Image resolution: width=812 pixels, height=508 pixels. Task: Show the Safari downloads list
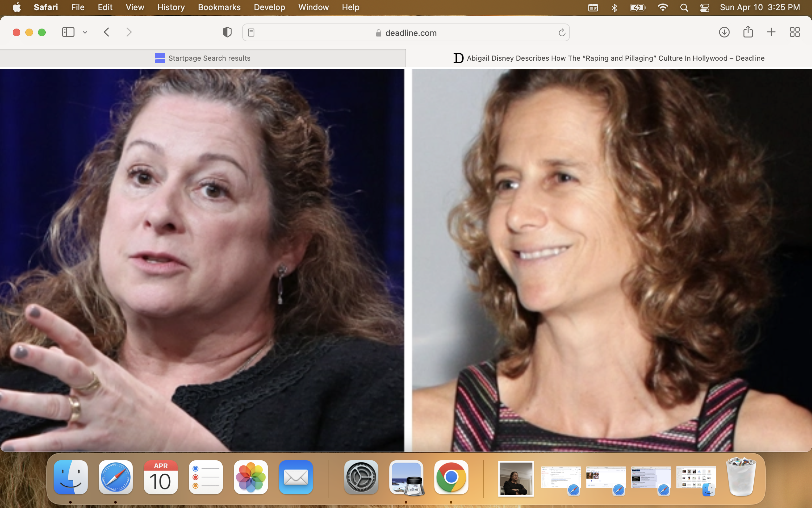click(x=724, y=32)
